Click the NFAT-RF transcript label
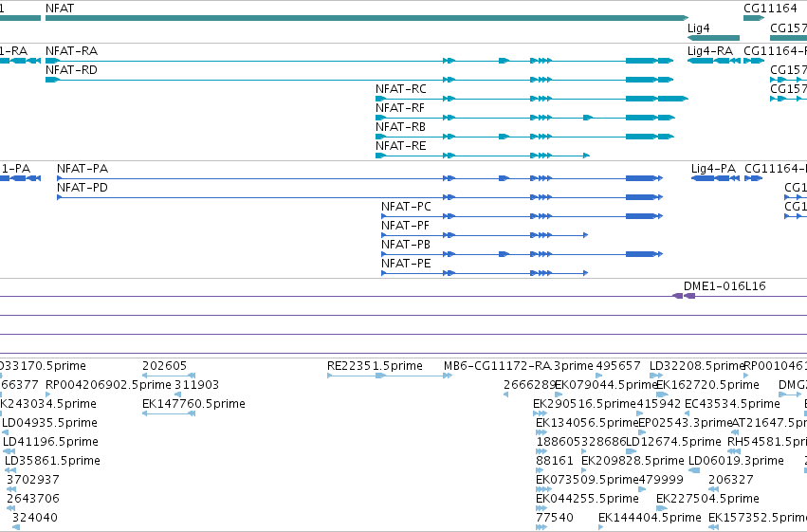This screenshot has height=532, width=807. pyautogui.click(x=400, y=108)
